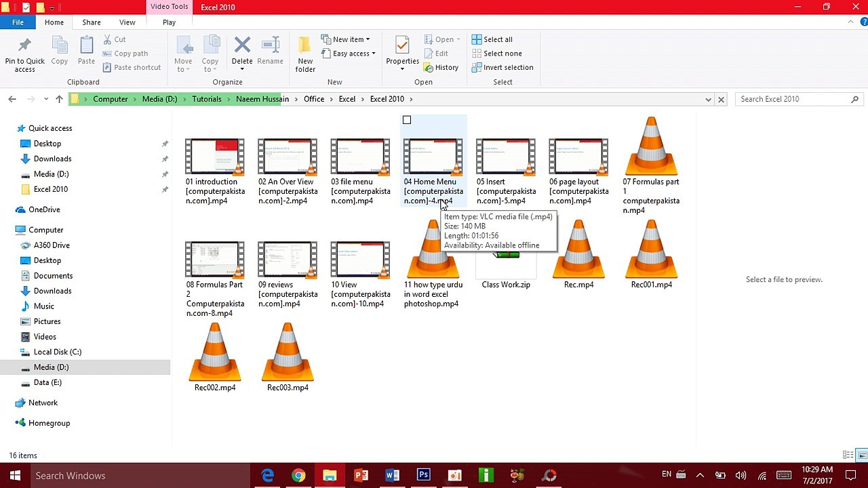The width and height of the screenshot is (868, 488).
Task: Tick checkbox on 04 Home Menu file
Action: (407, 120)
